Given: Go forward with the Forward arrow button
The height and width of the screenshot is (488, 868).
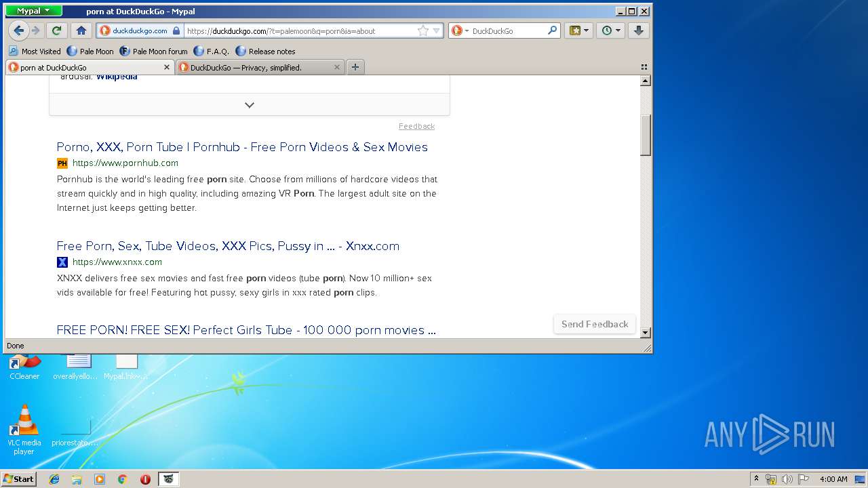Looking at the screenshot, I should point(36,30).
